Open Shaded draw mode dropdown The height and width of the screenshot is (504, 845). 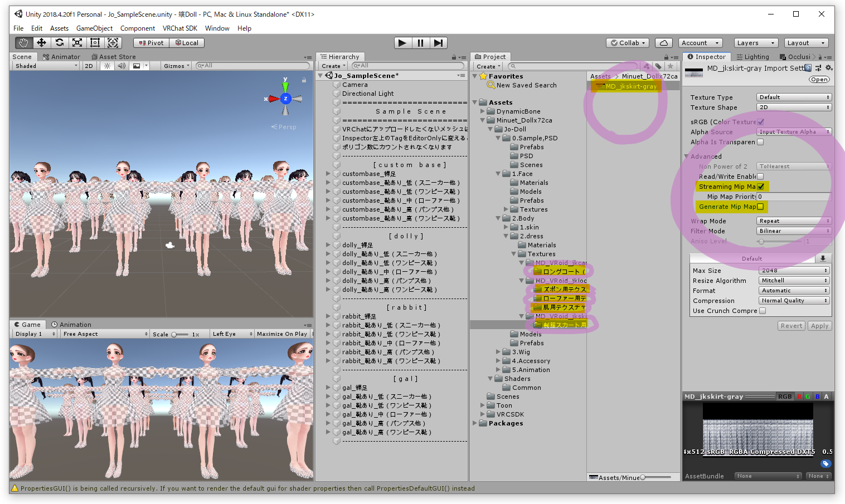[x=46, y=66]
